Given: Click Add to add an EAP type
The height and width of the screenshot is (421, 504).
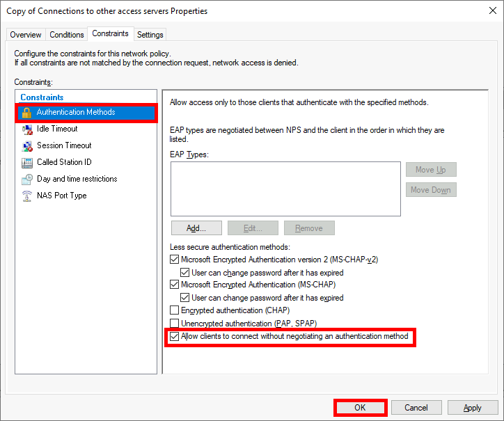Looking at the screenshot, I should [x=196, y=228].
